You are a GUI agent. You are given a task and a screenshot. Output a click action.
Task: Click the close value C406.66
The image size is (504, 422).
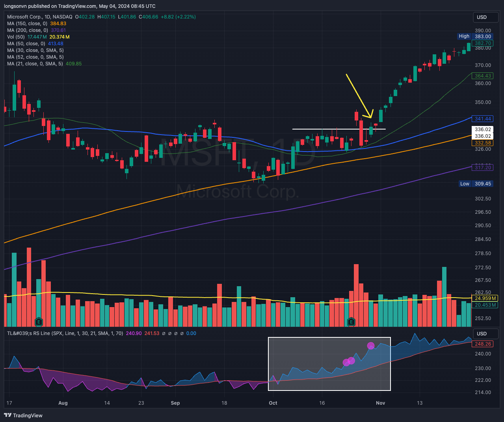(x=148, y=17)
